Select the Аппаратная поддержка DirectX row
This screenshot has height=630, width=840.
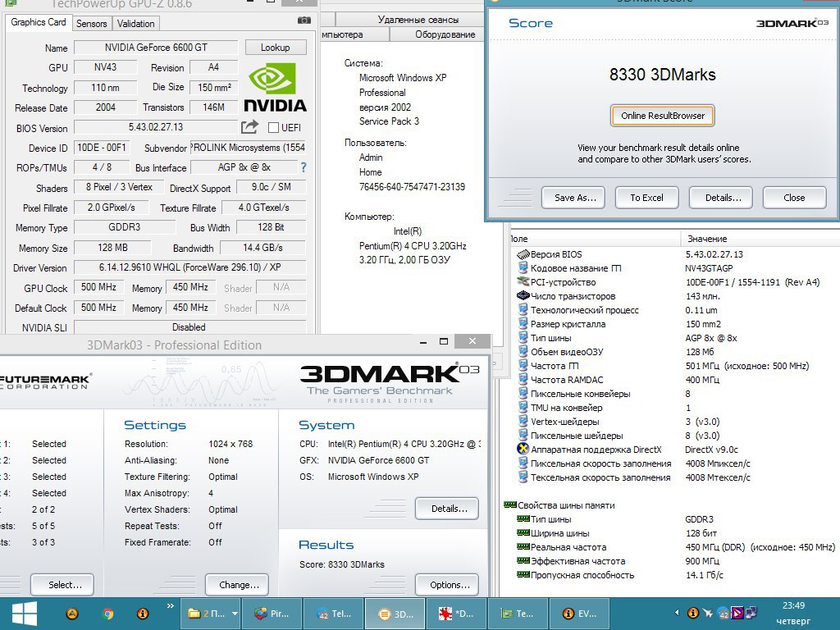pos(674,450)
